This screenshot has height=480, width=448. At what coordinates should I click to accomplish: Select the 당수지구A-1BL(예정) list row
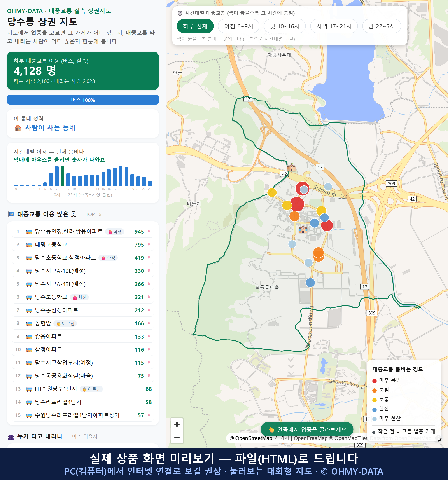83,271
